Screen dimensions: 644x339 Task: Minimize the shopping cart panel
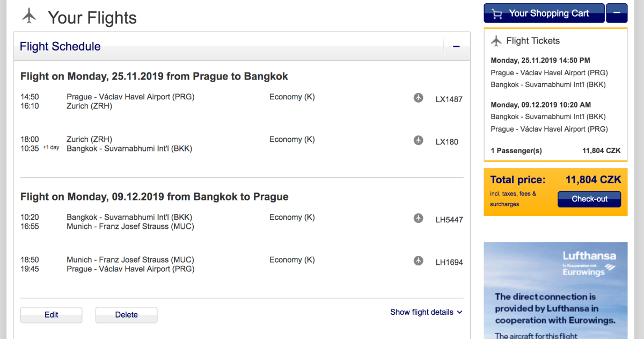point(617,13)
